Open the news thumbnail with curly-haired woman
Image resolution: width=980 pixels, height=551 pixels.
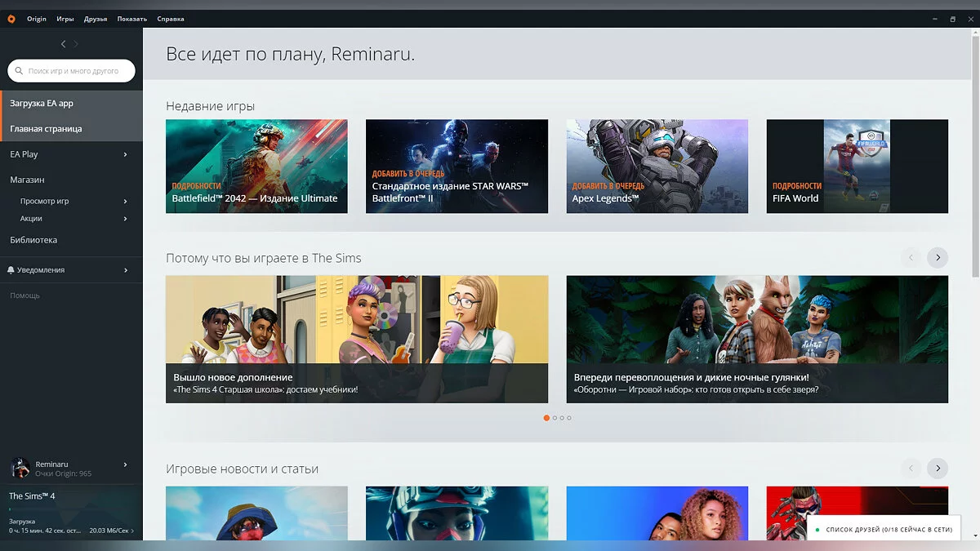[657, 513]
